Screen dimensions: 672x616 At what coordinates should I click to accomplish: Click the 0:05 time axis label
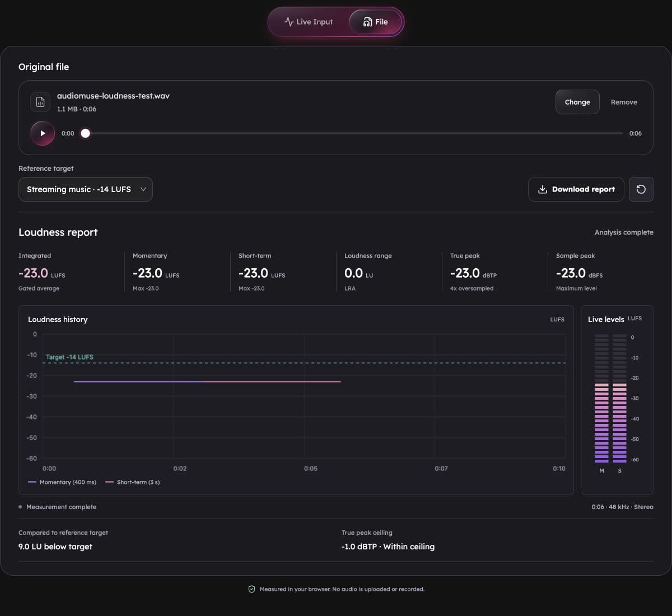(311, 469)
